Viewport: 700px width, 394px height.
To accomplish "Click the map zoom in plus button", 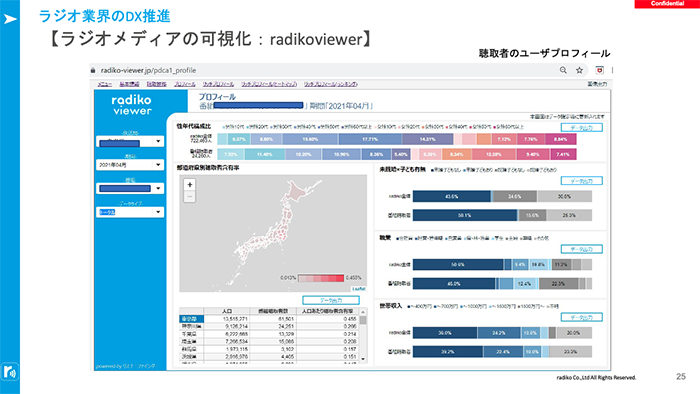I will [x=190, y=184].
